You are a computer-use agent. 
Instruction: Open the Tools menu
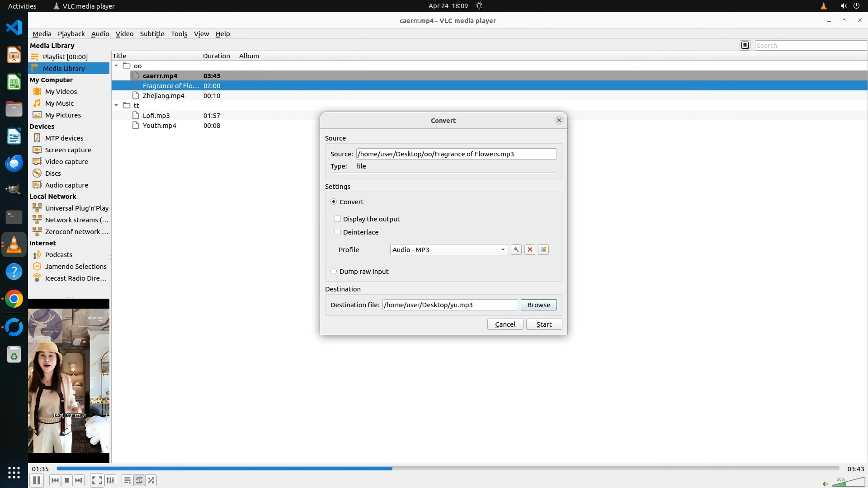click(179, 34)
